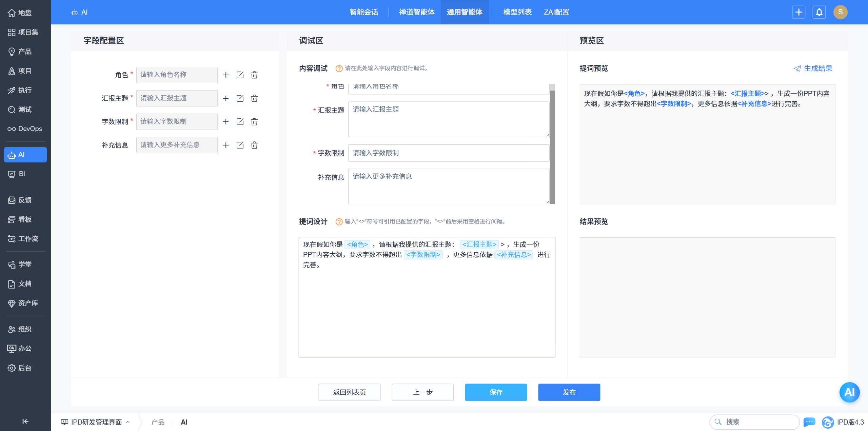Expand the IPD研发管理界面 switcher

coord(96,422)
